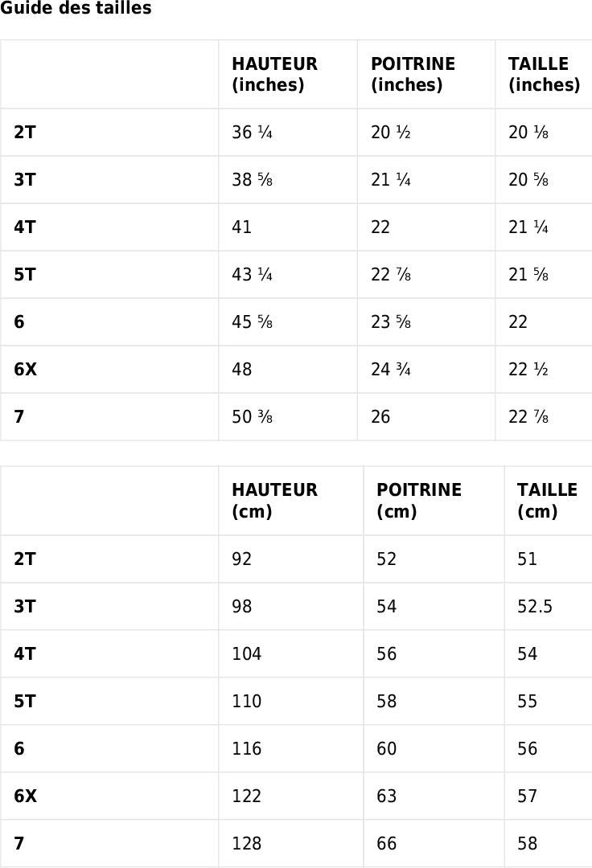The image size is (592, 868).
Task: Click the TAILLE (cm) column header
Action: click(547, 501)
